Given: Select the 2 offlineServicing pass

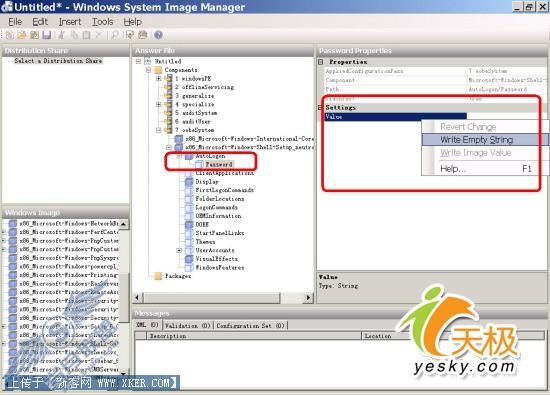Looking at the screenshot, I should 204,87.
